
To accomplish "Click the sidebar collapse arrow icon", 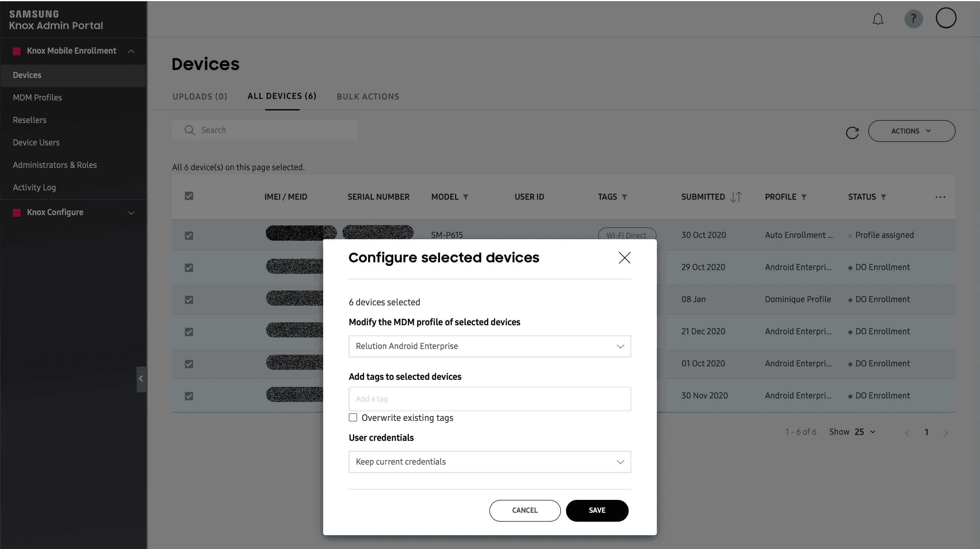I will pyautogui.click(x=141, y=379).
